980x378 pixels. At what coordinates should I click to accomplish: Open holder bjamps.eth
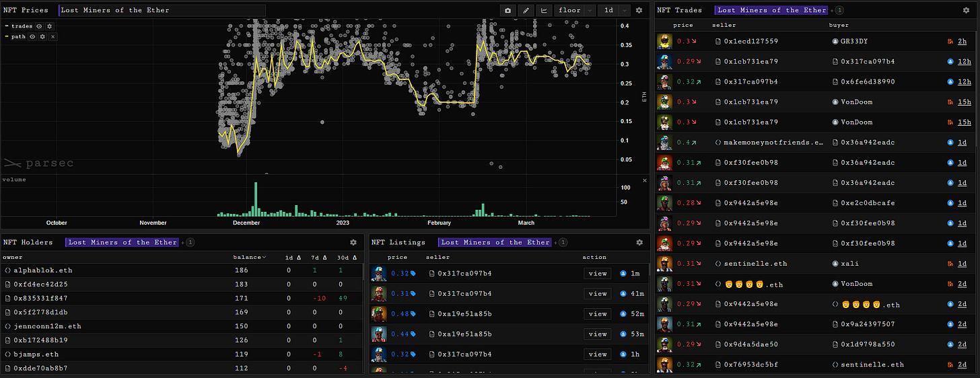36,354
